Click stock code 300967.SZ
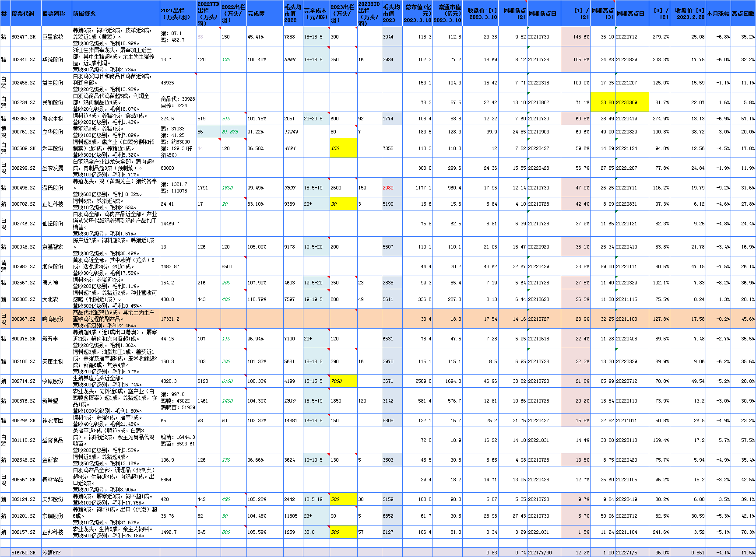 pyautogui.click(x=24, y=319)
